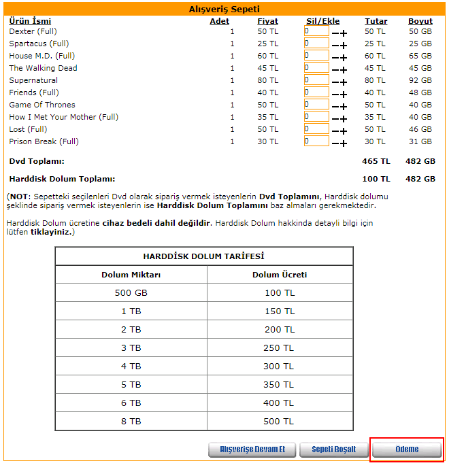This screenshot has width=449, height=476.
Task: Focus the Sil/Ekle input for Spartacus (Full)
Action: pyautogui.click(x=316, y=43)
